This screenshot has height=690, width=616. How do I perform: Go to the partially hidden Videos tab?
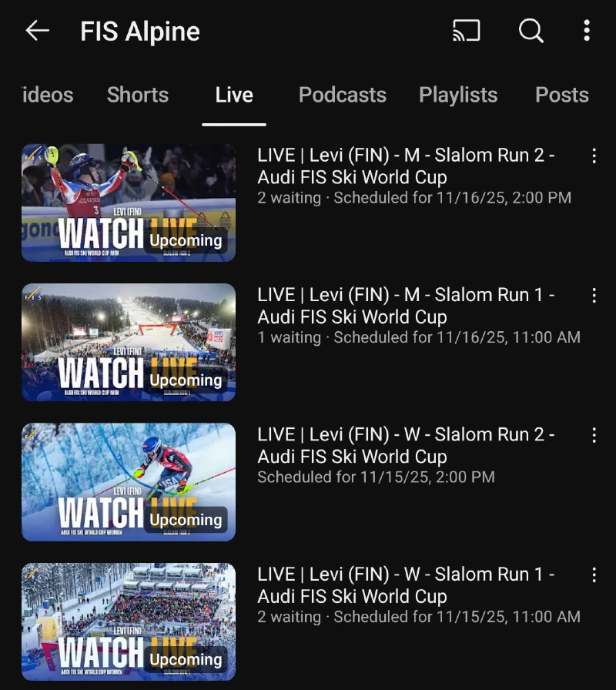point(48,95)
